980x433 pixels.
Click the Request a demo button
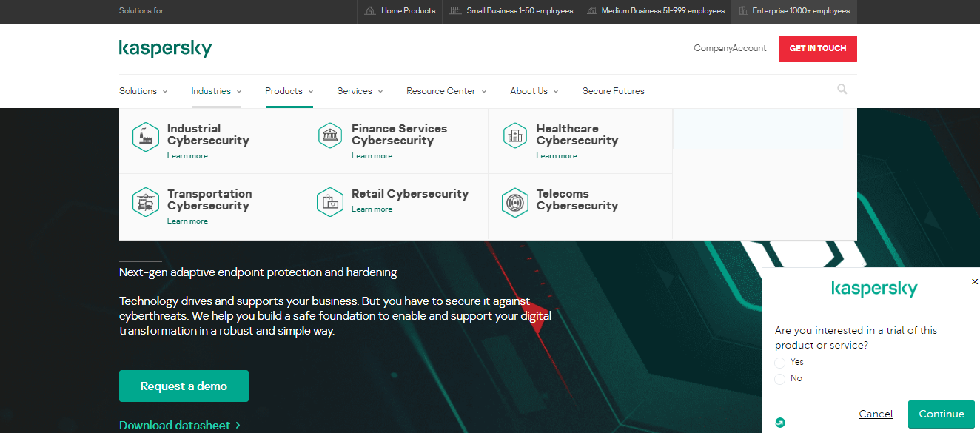[184, 386]
